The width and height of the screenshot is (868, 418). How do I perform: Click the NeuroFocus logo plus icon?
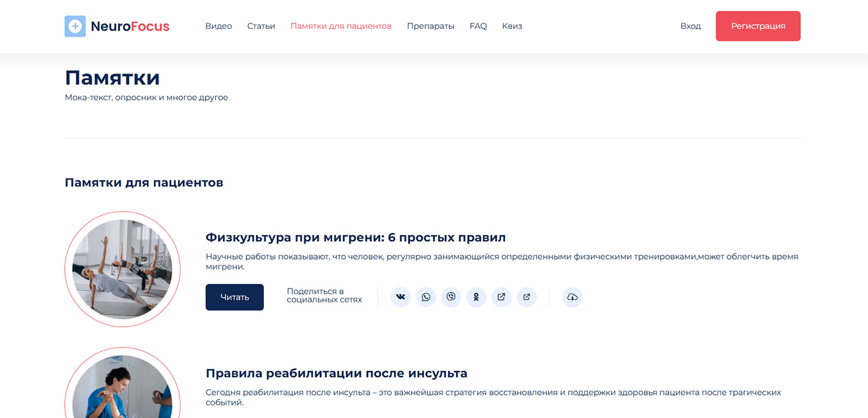click(x=75, y=26)
